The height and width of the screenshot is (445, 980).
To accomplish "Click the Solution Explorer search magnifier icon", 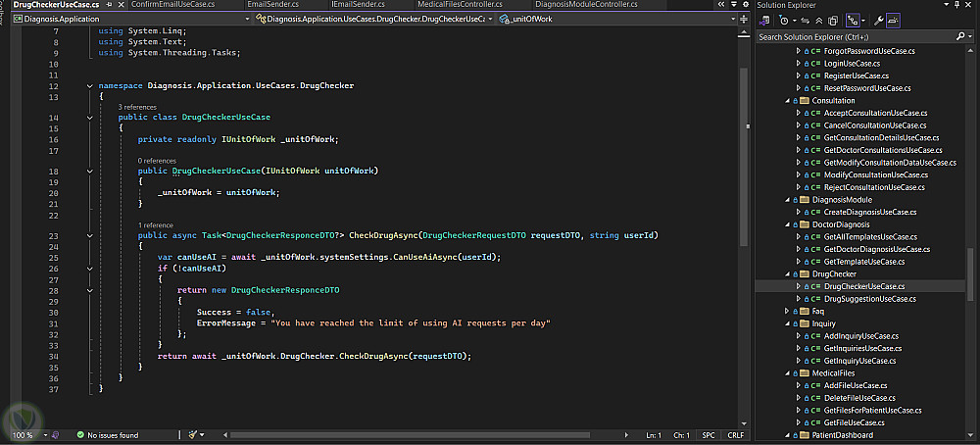I will click(x=961, y=37).
